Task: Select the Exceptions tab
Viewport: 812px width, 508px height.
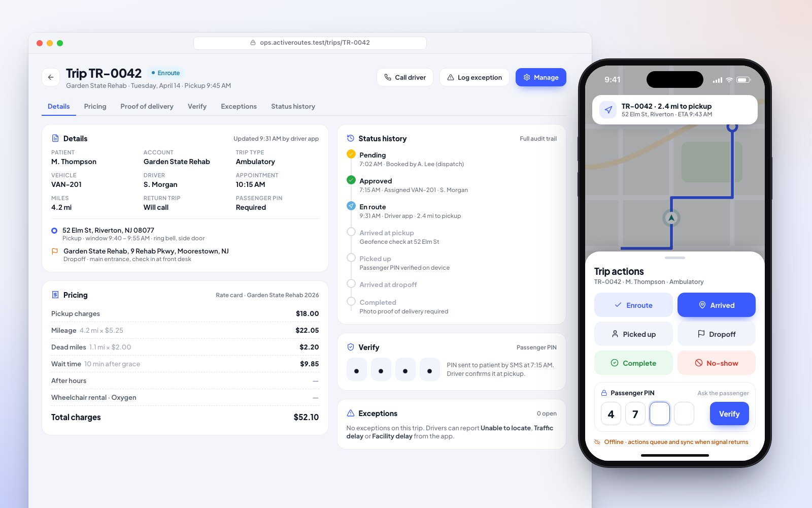Action: click(x=239, y=106)
